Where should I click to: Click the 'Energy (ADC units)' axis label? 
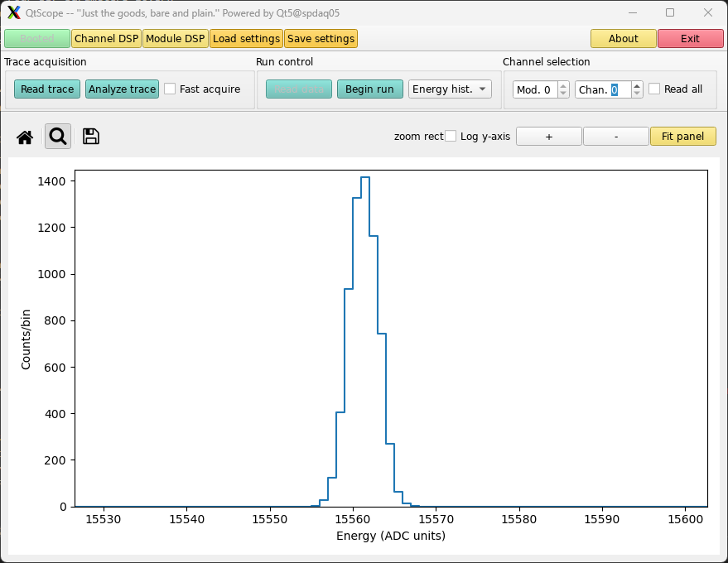391,536
